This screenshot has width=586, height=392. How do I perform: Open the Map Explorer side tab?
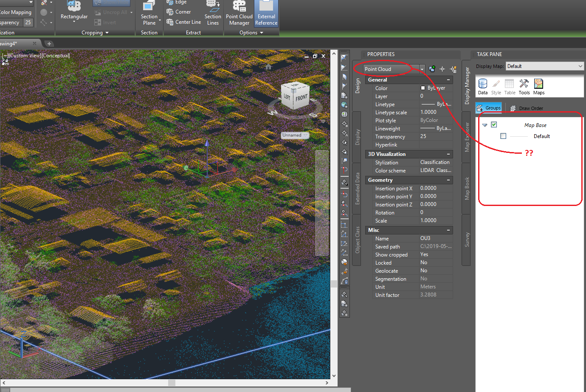467,137
